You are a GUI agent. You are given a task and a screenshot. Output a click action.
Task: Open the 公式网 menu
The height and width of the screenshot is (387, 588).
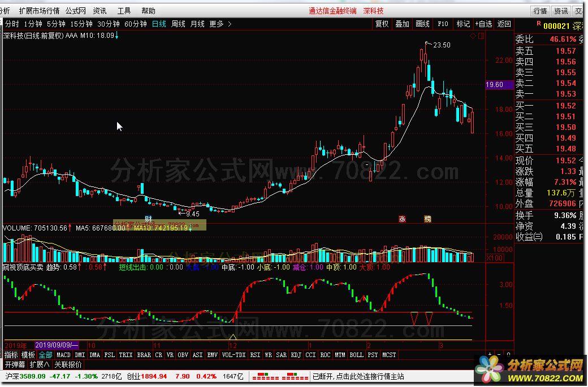[x=76, y=11]
